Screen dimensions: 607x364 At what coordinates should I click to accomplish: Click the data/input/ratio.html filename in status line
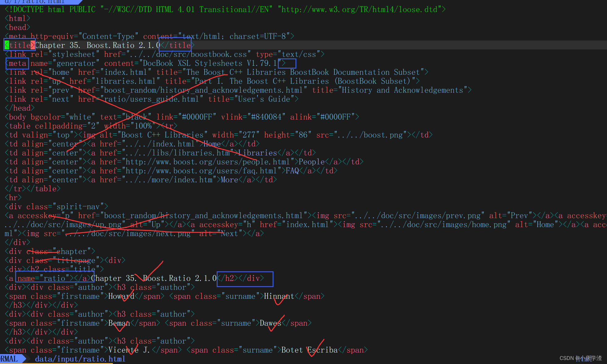coord(80,359)
